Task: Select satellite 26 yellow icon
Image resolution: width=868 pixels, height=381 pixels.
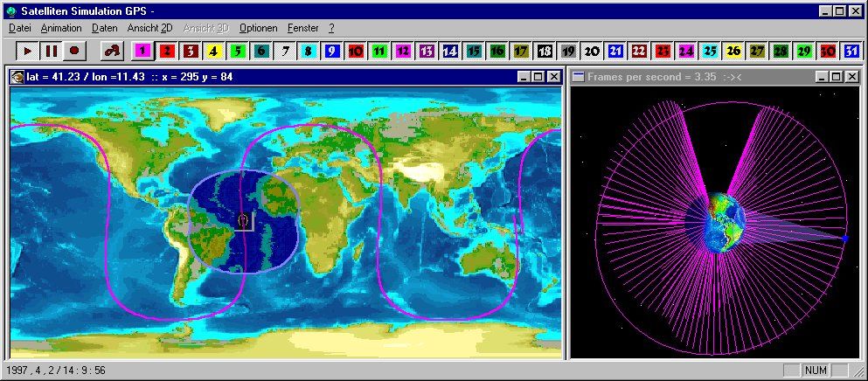Action: (x=733, y=52)
